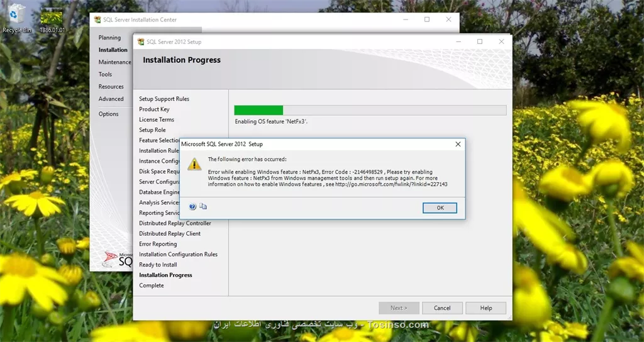The image size is (644, 342).
Task: Click the 'Enabling OS feature NetFx3' status text
Action: (271, 121)
